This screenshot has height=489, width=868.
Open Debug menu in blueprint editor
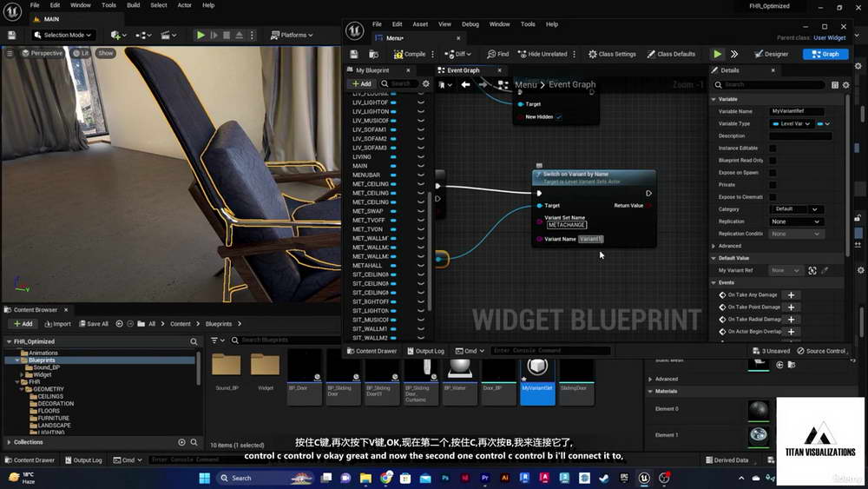pos(470,23)
